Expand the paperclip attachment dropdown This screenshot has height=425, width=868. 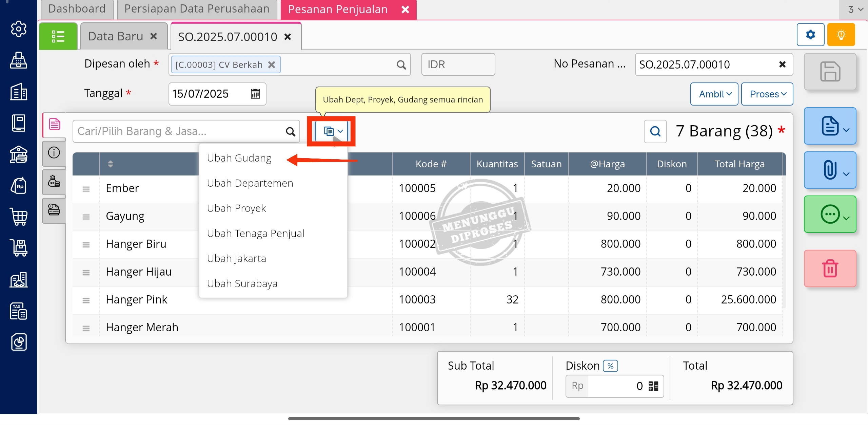coord(830,170)
